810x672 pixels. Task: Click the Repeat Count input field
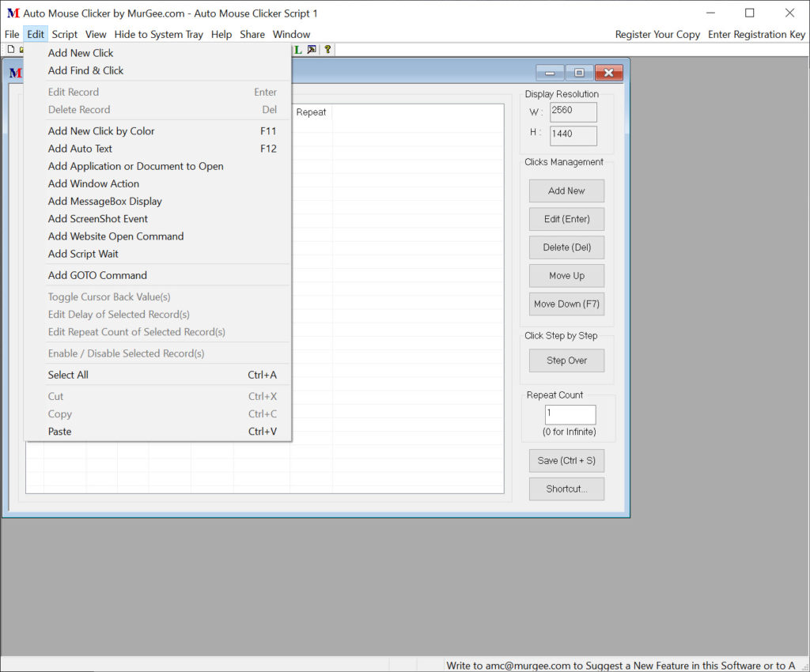(570, 415)
